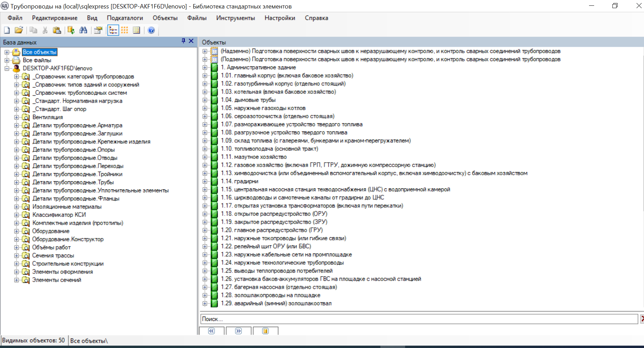Pin the База данных panel
Viewport: 644px width, 348px height.
click(183, 41)
